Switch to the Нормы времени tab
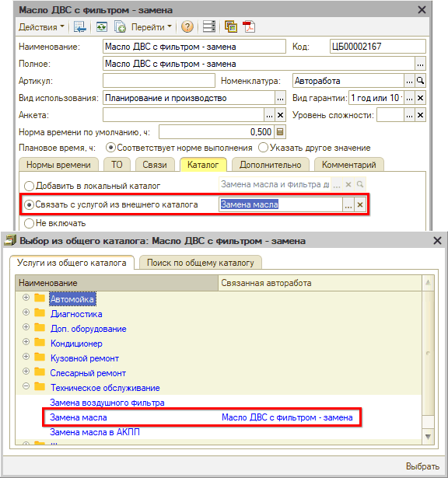This screenshot has height=478, width=448. pyautogui.click(x=58, y=165)
